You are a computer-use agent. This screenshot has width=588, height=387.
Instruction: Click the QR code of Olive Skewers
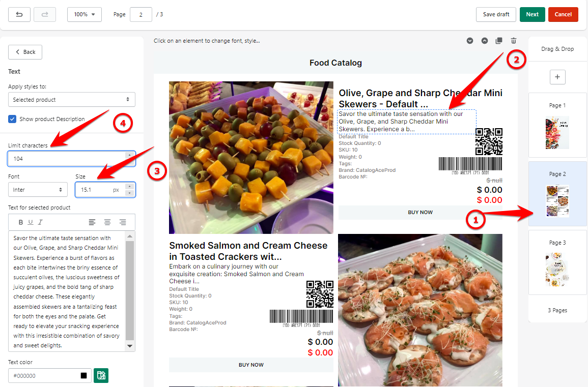489,141
